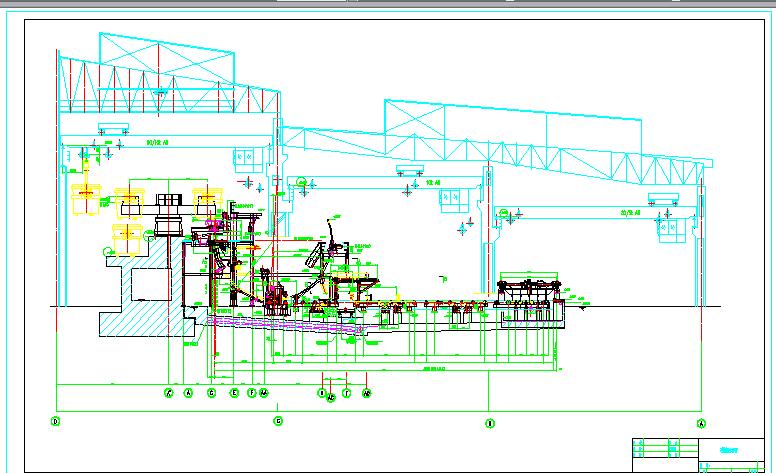Screen dimensions: 776x473
Task: Select grid bubble B on lower axis
Action: tap(489, 423)
